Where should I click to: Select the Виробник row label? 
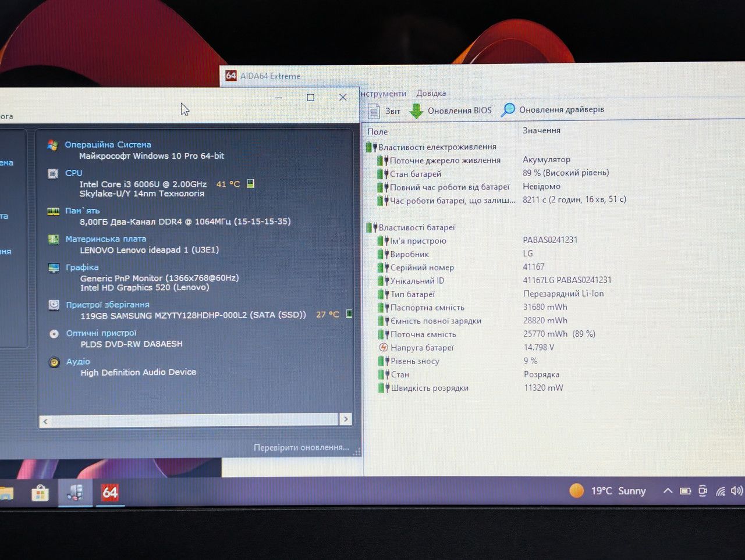410,254
